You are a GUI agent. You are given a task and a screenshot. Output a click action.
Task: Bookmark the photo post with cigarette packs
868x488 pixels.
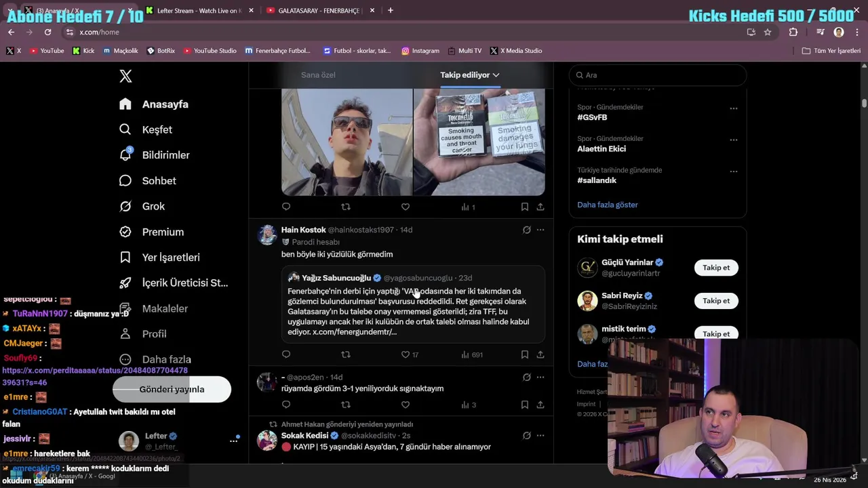tap(524, 207)
